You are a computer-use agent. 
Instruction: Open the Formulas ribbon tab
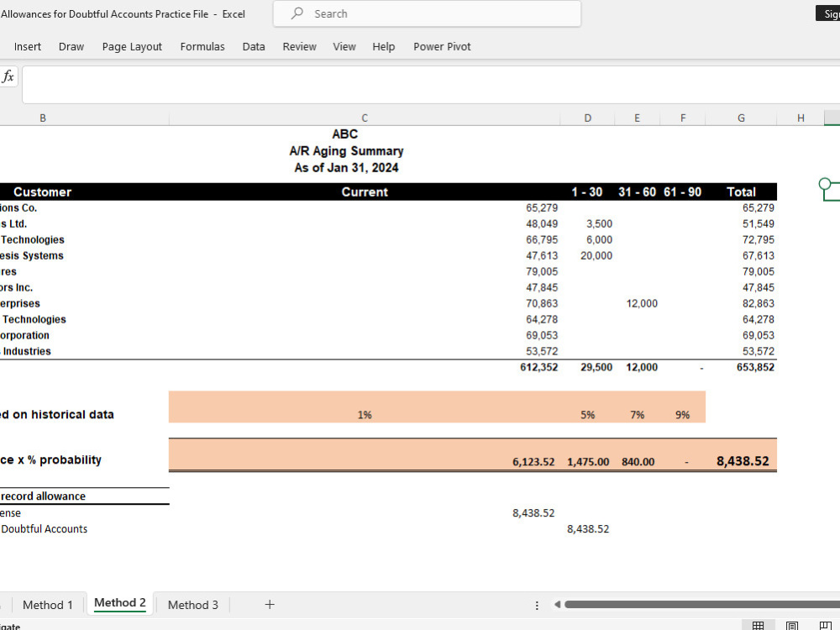(202, 46)
